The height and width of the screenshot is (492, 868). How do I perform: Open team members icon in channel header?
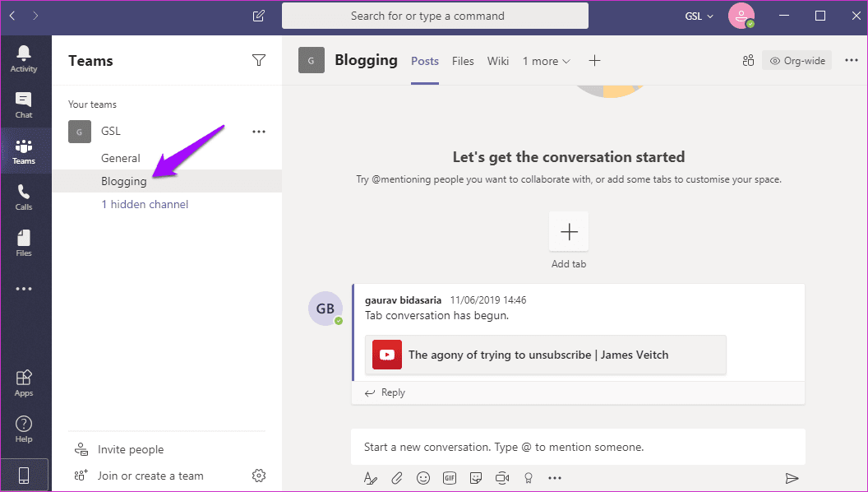click(x=749, y=60)
